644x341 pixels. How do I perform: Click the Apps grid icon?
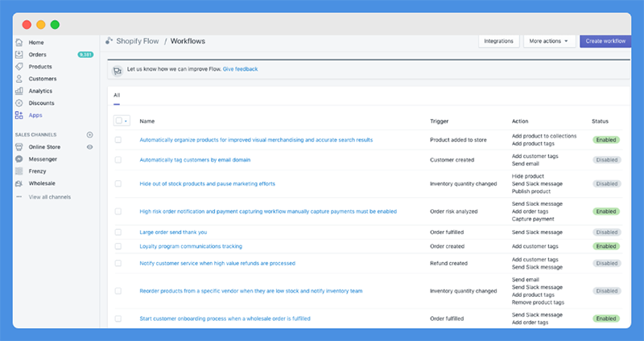[x=19, y=115]
